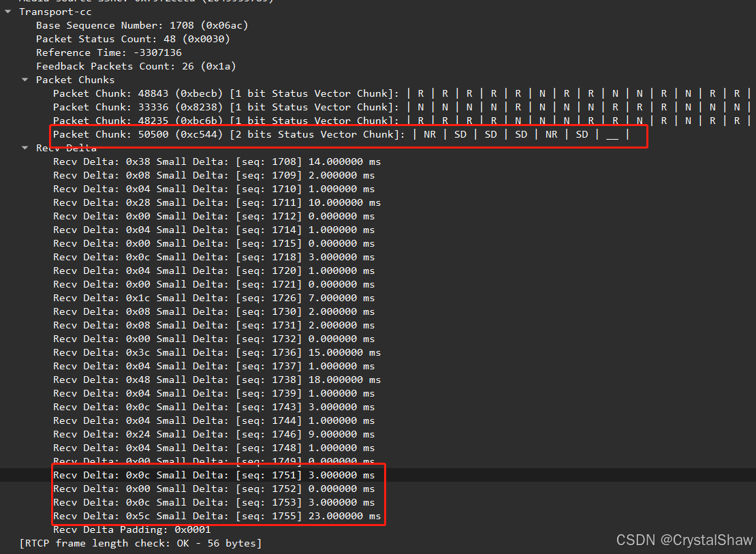Viewport: 756px width, 554px height.
Task: Select Recv Delta row for seq 1744
Action: [x=214, y=420]
